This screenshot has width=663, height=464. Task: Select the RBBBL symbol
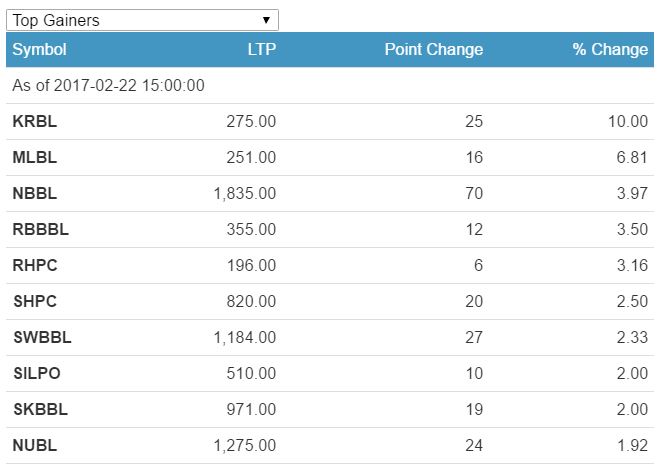(x=40, y=230)
